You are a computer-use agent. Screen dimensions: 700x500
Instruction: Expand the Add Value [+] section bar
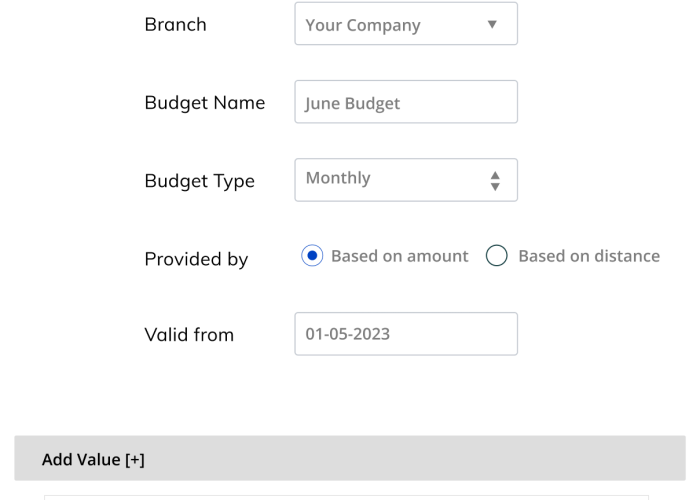point(350,459)
